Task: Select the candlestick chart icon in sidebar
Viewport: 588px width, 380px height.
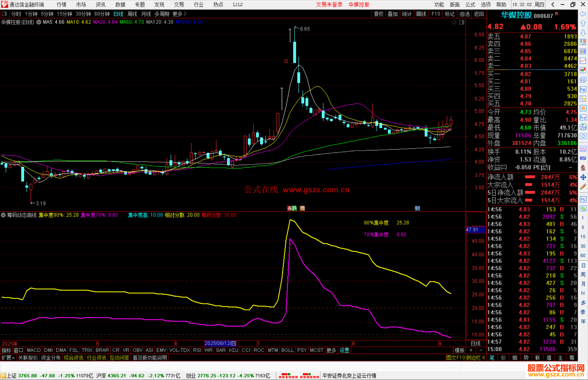Action: [x=583, y=70]
